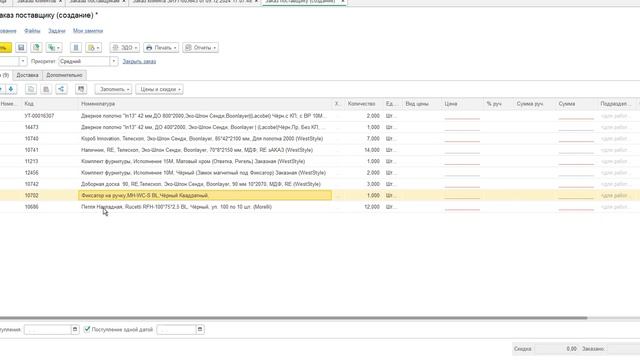Click the yellow post-and-close button
The width and height of the screenshot is (640, 360).
coord(5,48)
